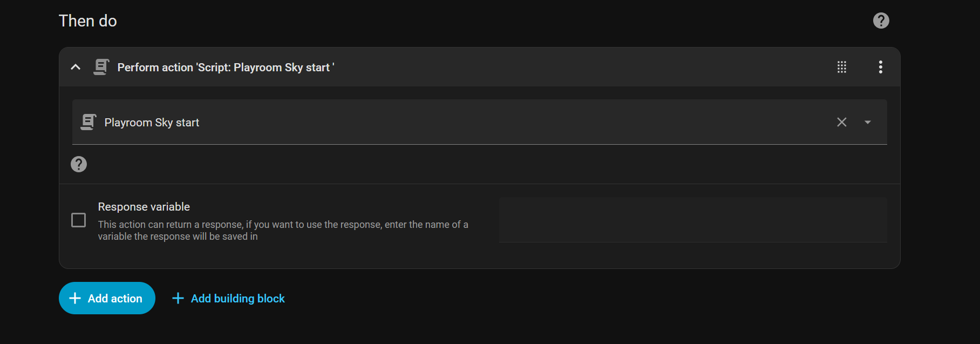Click the plus icon beside Add building block

tap(178, 298)
